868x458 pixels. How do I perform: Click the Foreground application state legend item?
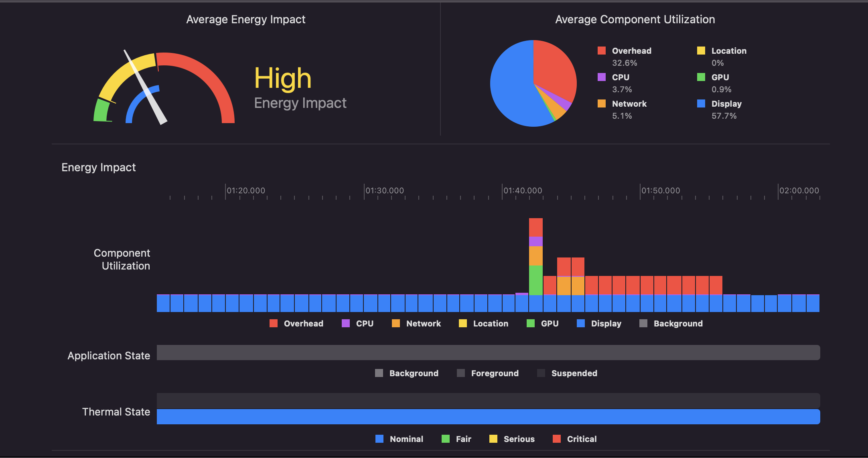(494, 373)
